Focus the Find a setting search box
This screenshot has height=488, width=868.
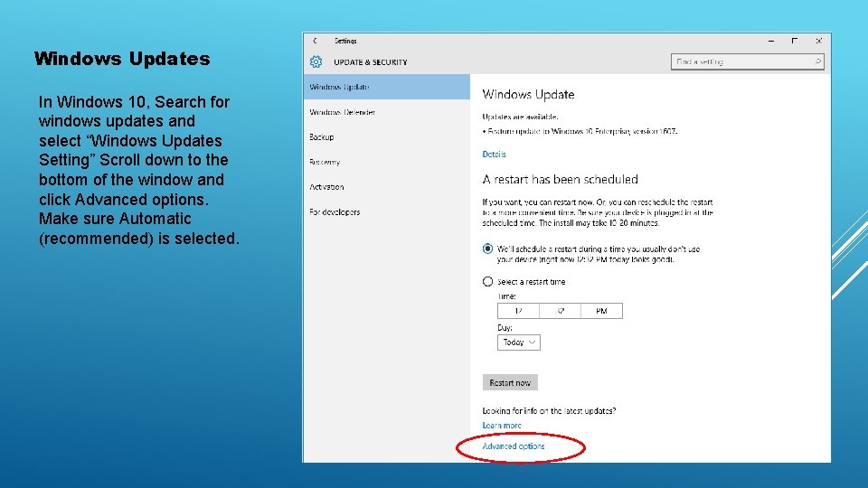coord(748,61)
